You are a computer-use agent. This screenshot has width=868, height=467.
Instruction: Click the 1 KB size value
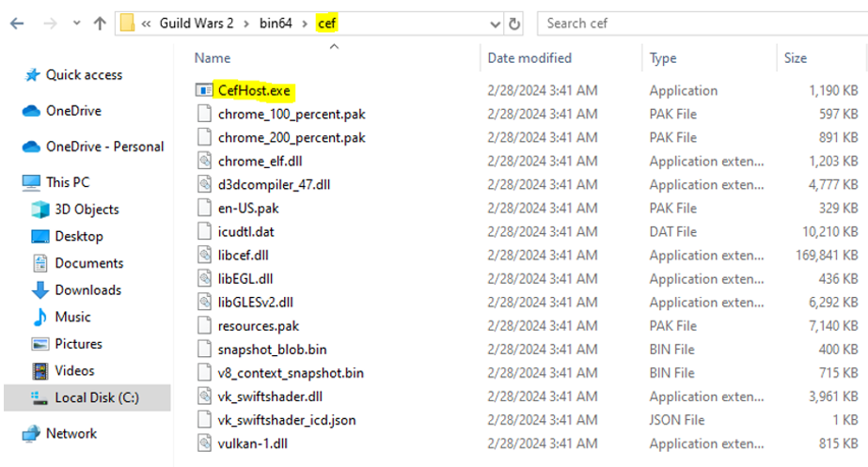[845, 420]
